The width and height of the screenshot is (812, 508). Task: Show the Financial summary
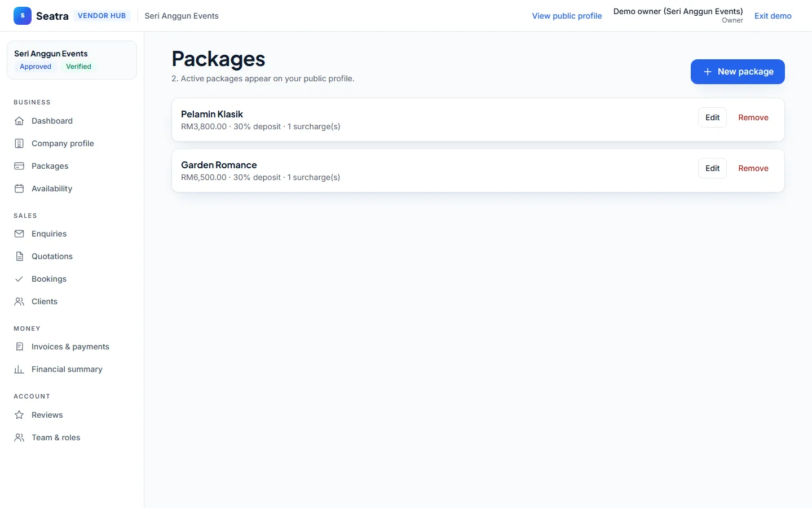(x=72, y=369)
